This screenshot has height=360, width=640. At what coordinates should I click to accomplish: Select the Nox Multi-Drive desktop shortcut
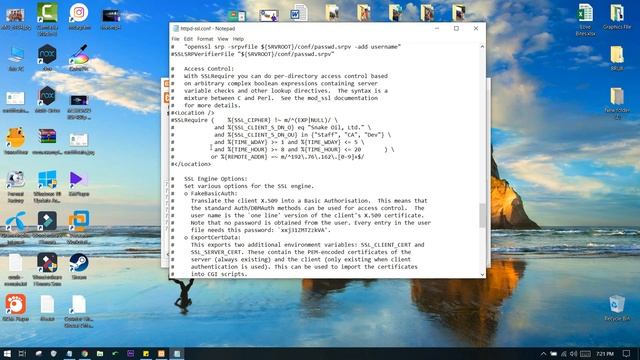click(47, 99)
